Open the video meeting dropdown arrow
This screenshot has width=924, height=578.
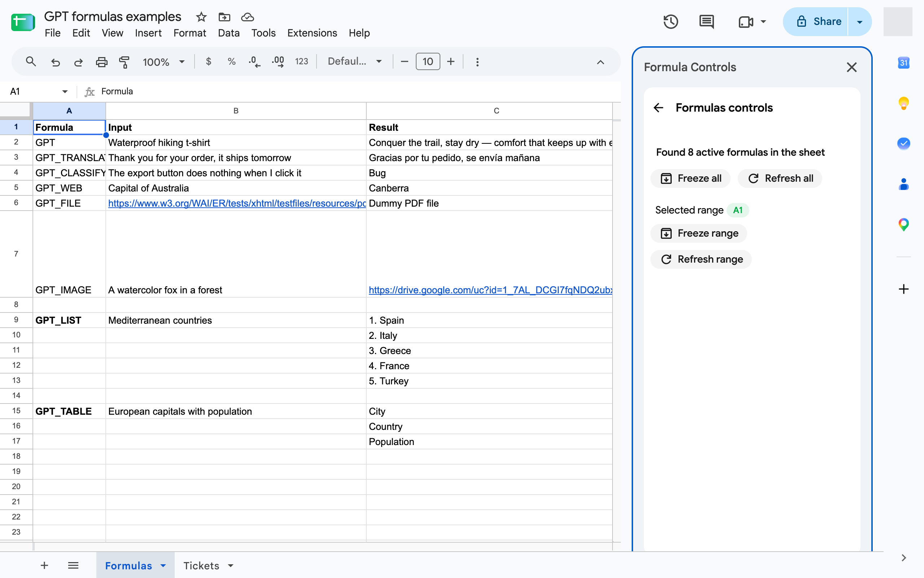click(x=763, y=22)
